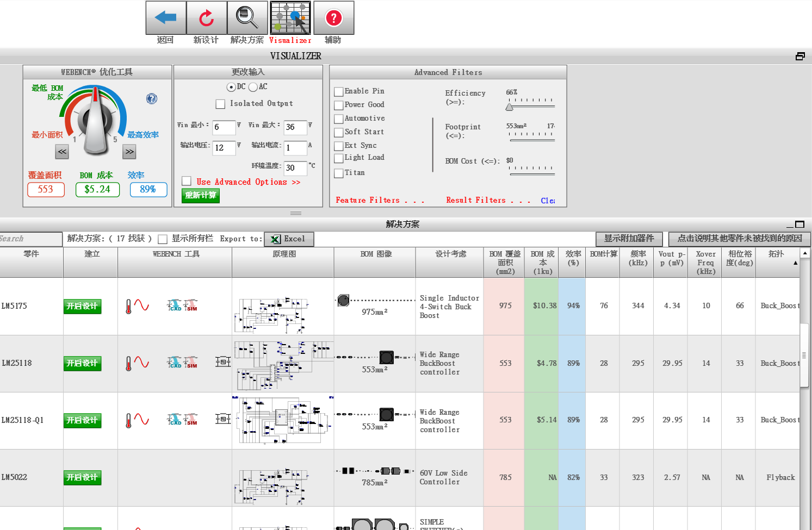The width and height of the screenshot is (812, 530).
Task: Start a new design via 新设计 icon
Action: pyautogui.click(x=206, y=18)
